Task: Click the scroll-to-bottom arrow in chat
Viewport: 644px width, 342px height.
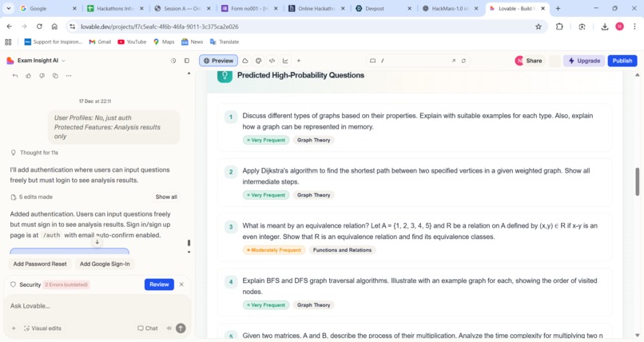Action: click(x=97, y=242)
